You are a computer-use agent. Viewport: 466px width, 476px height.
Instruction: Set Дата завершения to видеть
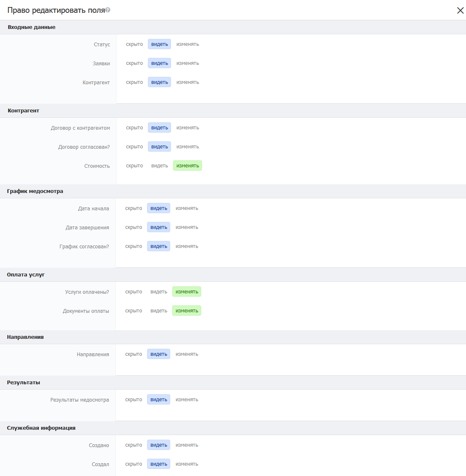pos(159,227)
